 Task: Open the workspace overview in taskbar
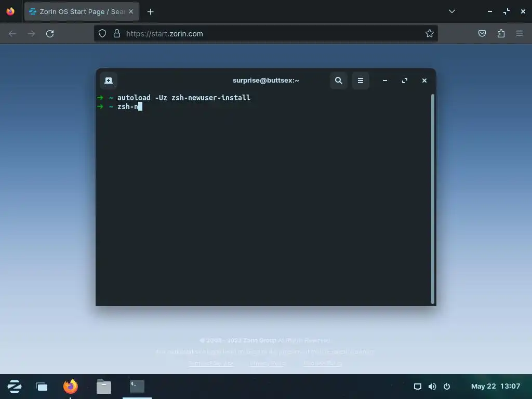[42, 387]
